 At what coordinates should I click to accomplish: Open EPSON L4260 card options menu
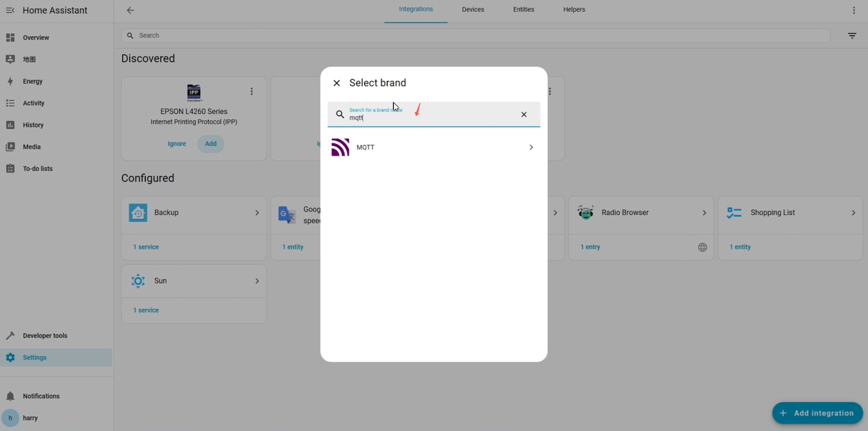click(x=252, y=92)
